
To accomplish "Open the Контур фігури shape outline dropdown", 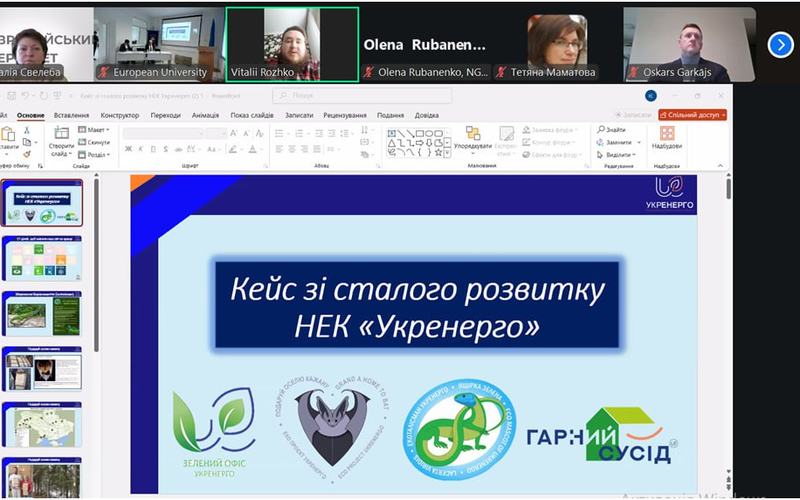I will [x=549, y=142].
